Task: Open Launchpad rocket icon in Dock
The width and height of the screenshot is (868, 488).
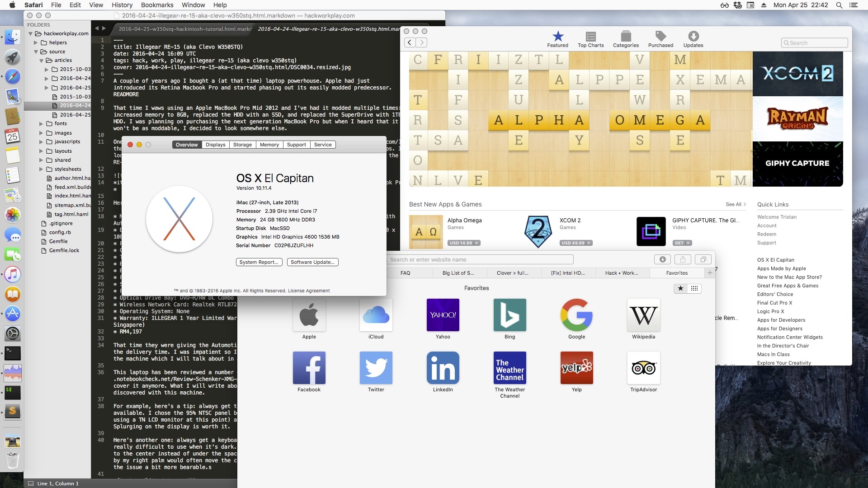Action: [13, 57]
